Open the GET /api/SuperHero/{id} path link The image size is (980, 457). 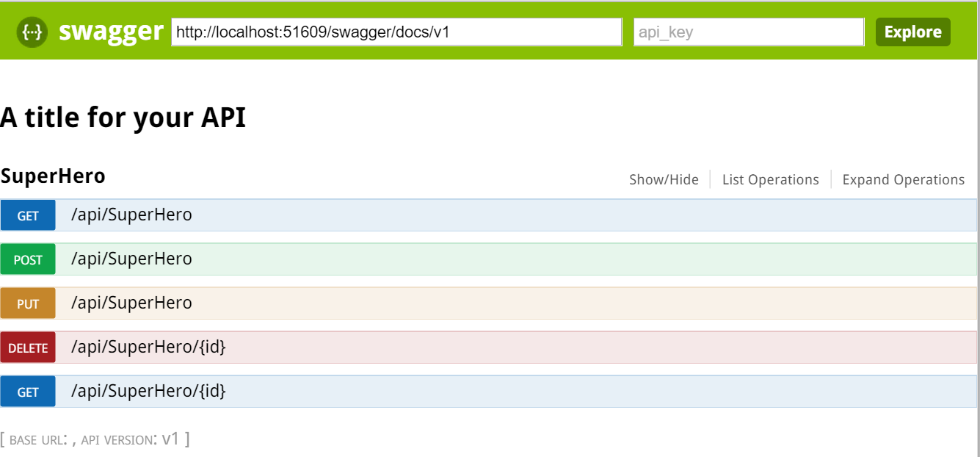(x=148, y=392)
